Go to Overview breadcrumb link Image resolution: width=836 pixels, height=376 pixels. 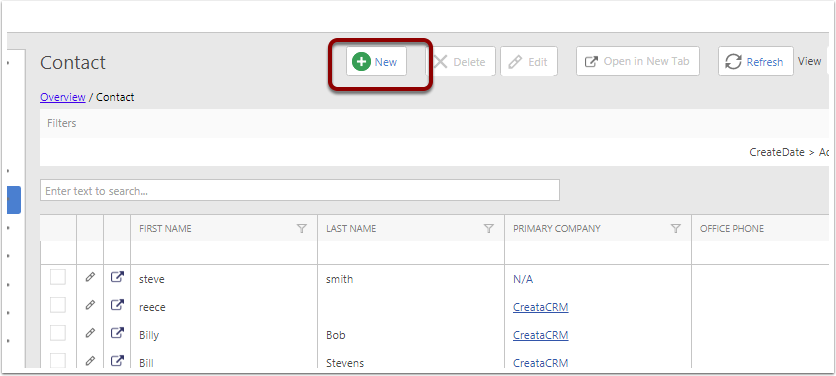coord(63,97)
